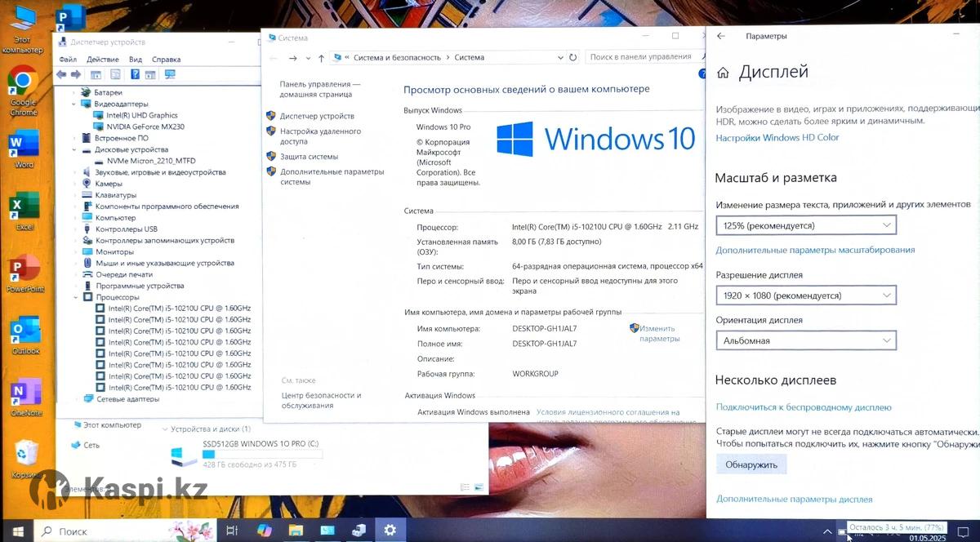The height and width of the screenshot is (542, 980).
Task: Click the blue Help icon in Device Manager toolbar
Action: pyautogui.click(x=134, y=74)
